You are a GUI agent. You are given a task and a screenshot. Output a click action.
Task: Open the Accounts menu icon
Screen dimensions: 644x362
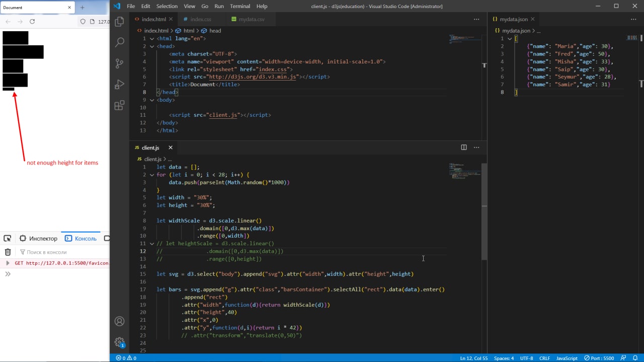coord(119,321)
